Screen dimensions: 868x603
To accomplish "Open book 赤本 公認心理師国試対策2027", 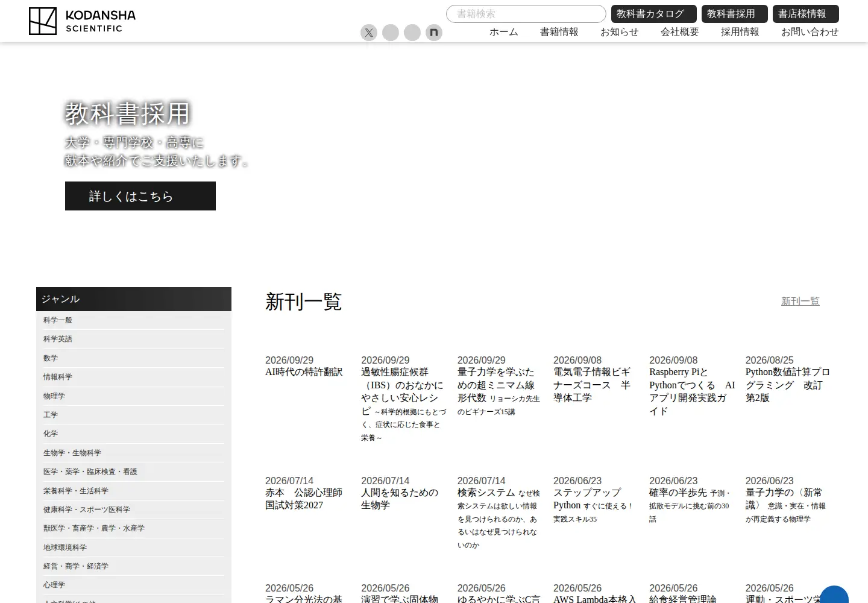I will pyautogui.click(x=304, y=499).
